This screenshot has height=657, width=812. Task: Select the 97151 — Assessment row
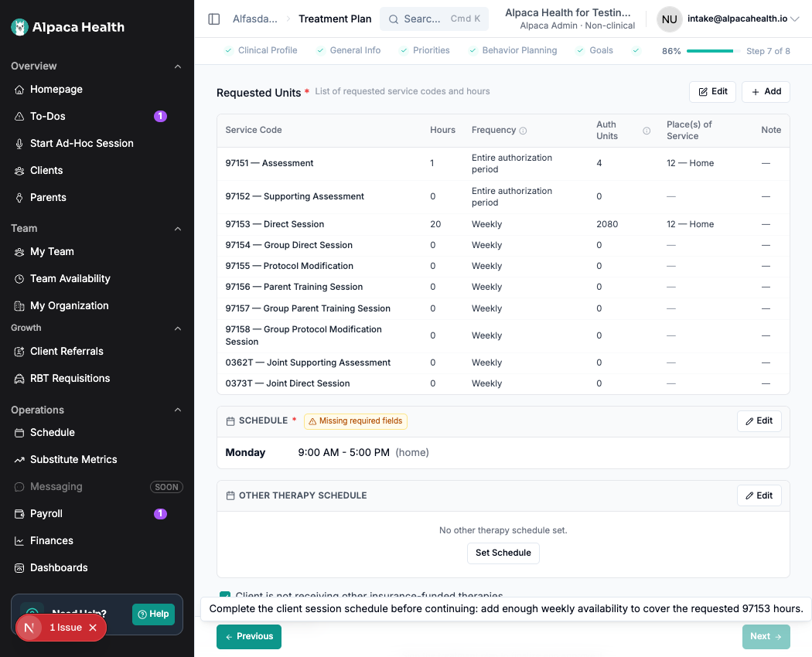point(503,163)
